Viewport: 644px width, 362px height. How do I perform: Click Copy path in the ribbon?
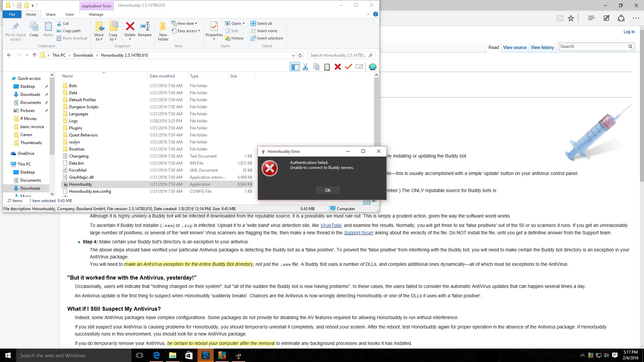click(x=68, y=31)
